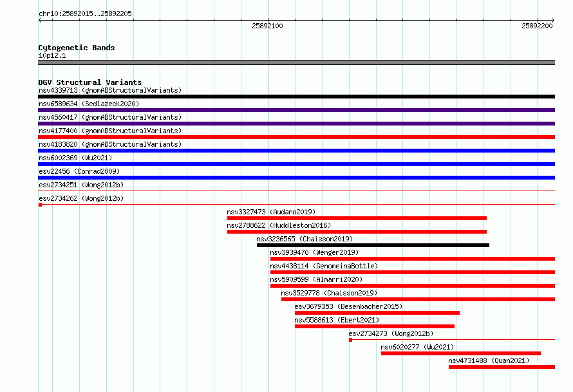Click the chr10:25892015..25892205 region label
This screenshot has height=392, width=573.
tap(85, 14)
